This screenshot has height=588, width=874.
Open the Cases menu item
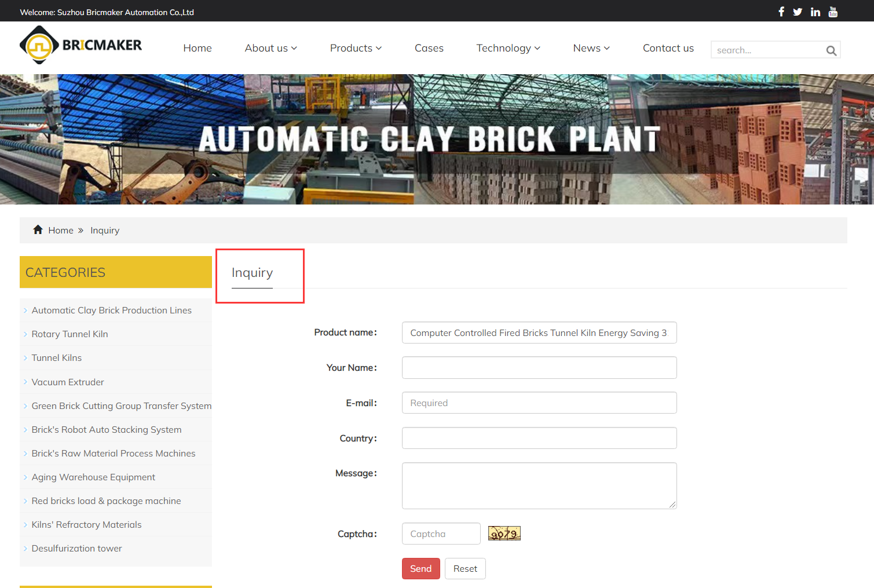(x=429, y=48)
